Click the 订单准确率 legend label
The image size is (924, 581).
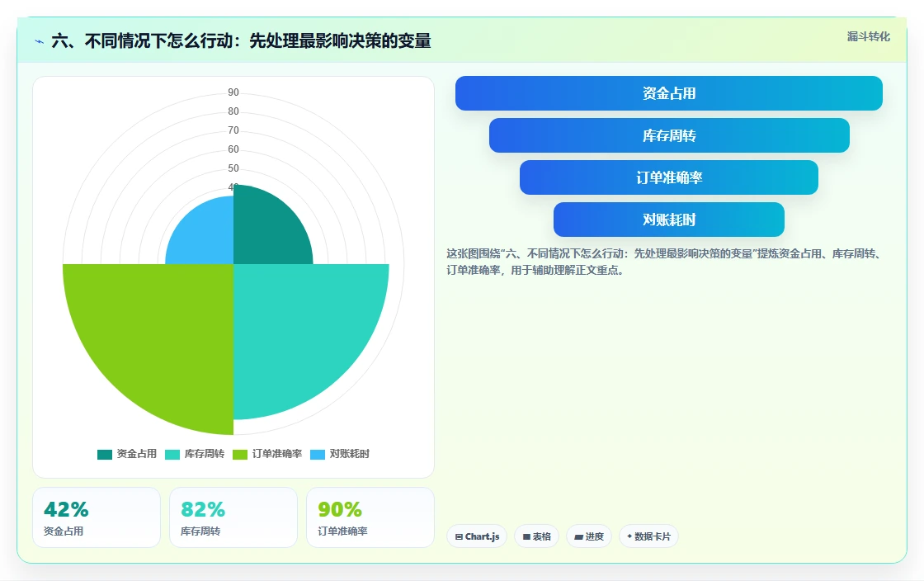point(277,454)
